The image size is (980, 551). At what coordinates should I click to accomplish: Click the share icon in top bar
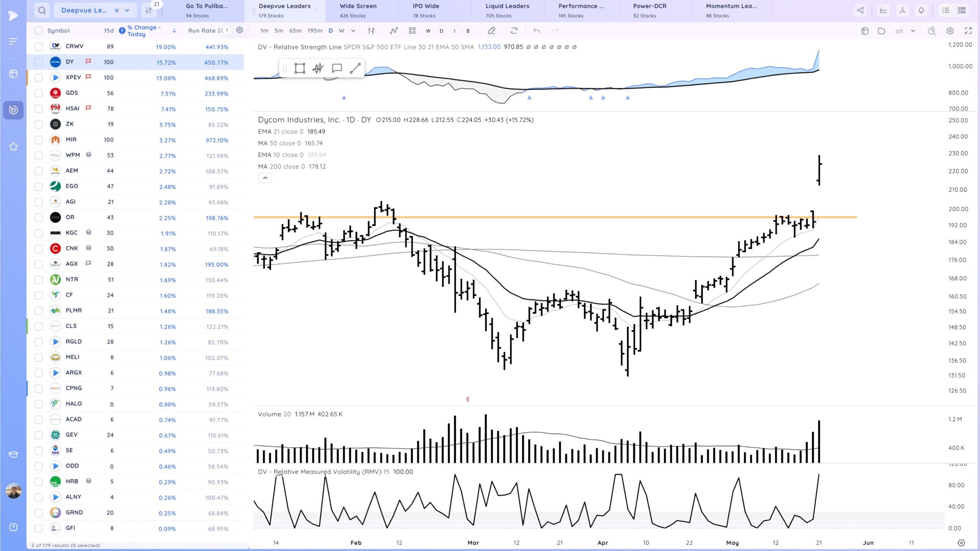pyautogui.click(x=860, y=10)
